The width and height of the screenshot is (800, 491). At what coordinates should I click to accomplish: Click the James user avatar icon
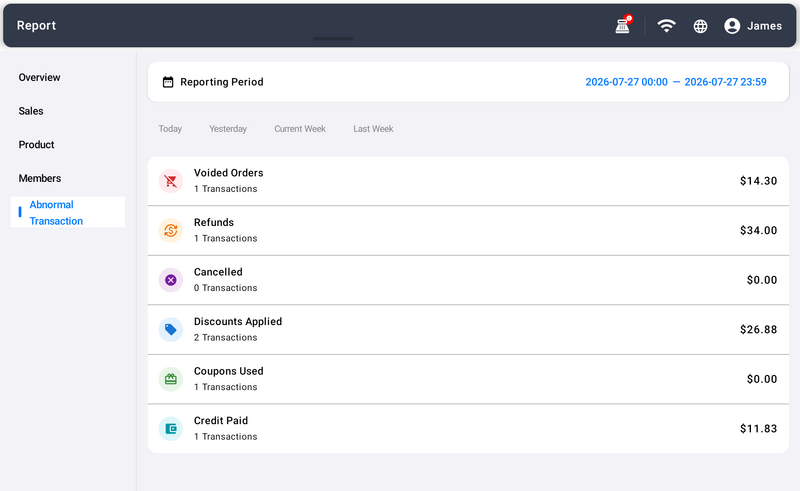pyautogui.click(x=732, y=26)
